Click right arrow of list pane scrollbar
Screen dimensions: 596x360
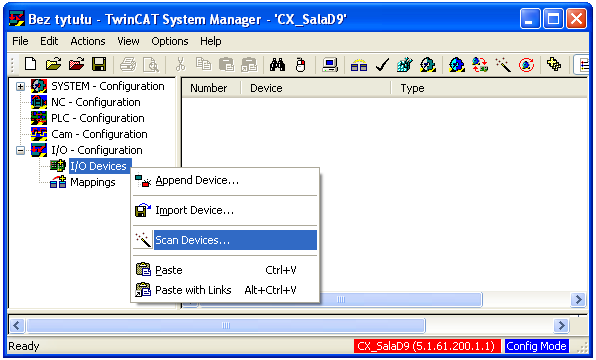pyautogui.click(x=578, y=300)
